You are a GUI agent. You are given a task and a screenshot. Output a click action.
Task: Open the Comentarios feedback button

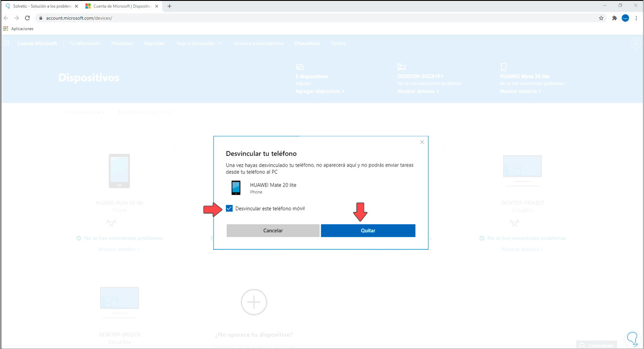pyautogui.click(x=597, y=345)
